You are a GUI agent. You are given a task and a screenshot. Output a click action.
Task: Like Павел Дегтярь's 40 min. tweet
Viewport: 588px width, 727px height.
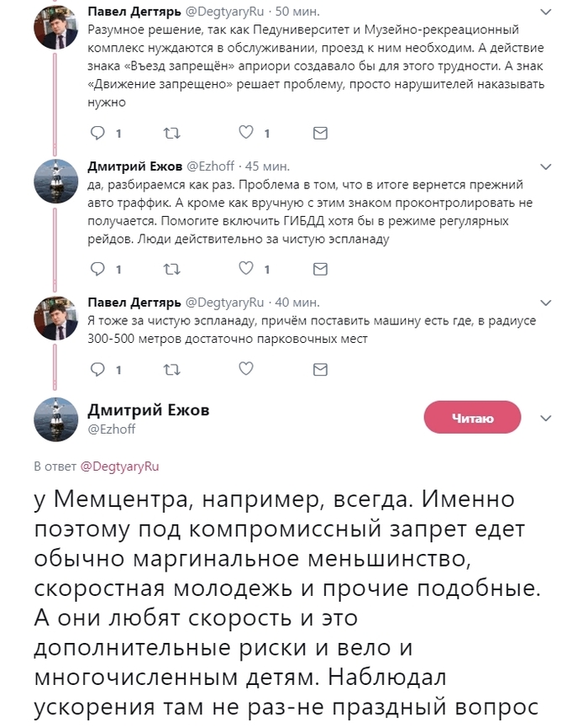[246, 368]
